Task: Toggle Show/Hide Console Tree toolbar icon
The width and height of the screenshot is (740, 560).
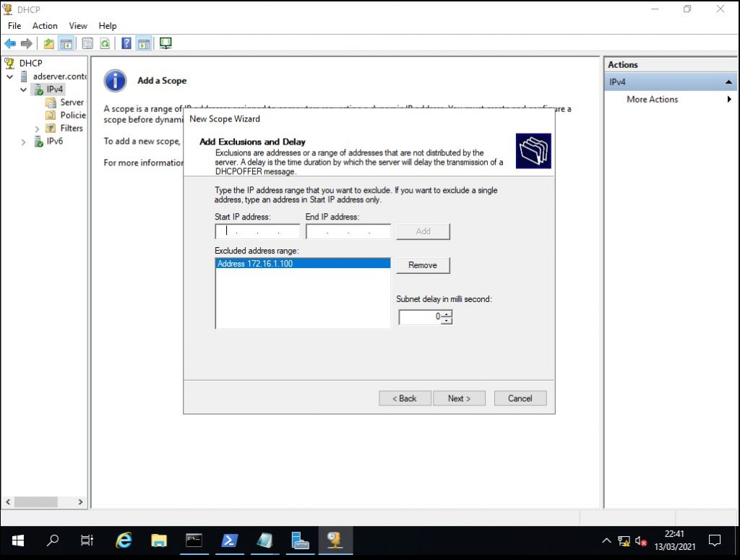Action: coord(66,43)
